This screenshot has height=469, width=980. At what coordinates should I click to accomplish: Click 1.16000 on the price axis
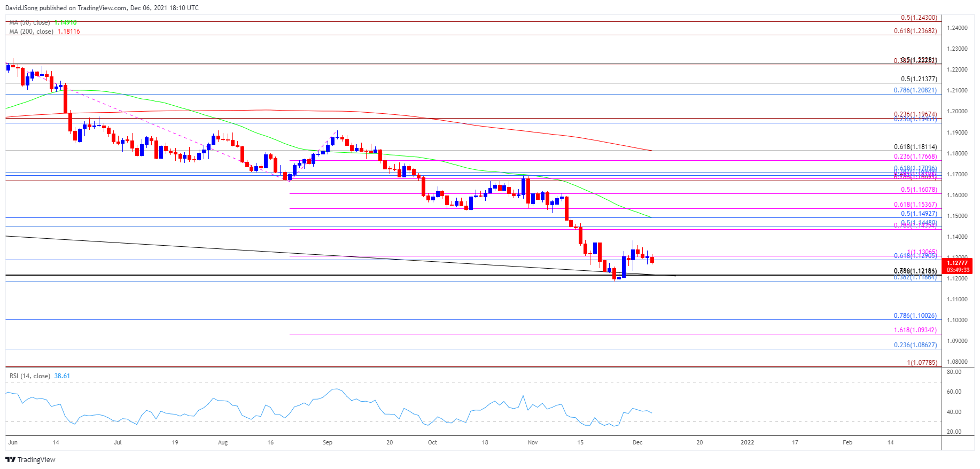[x=957, y=195]
